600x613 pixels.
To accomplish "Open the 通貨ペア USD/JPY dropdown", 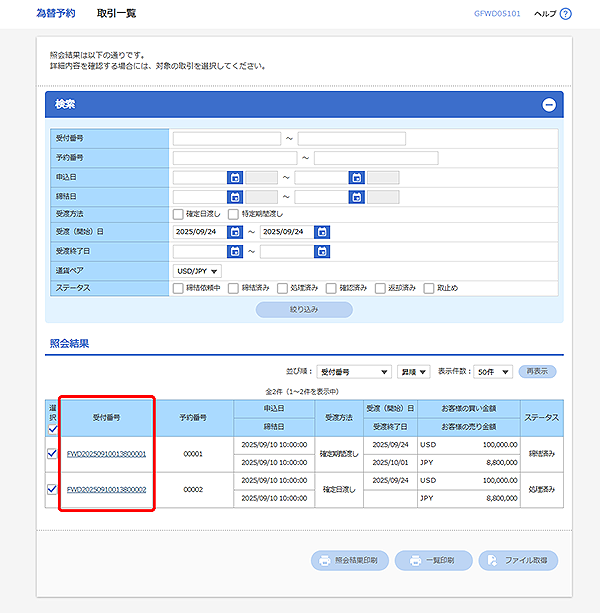I will [197, 271].
